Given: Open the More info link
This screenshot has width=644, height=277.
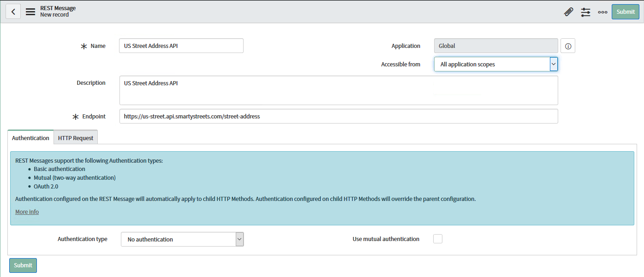Looking at the screenshot, I should coord(27,212).
